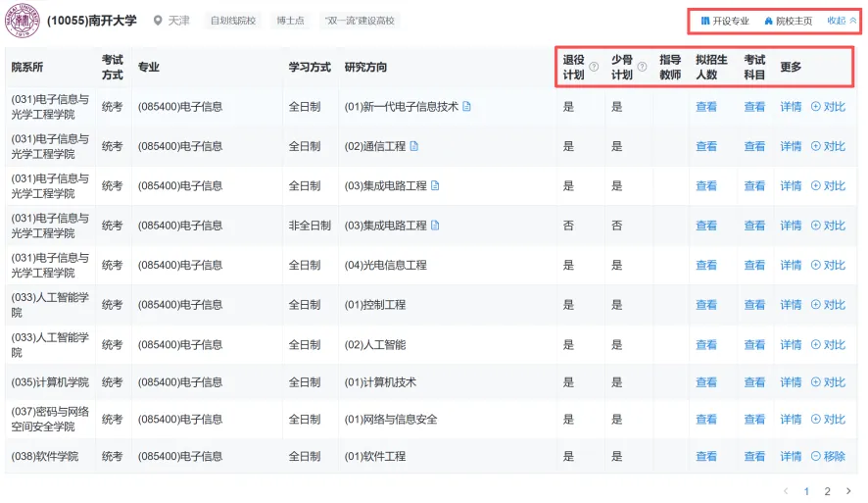Viewport: 868px width, 503px height.
Task: View 考试科目 for 软件工程
Action: 754,457
